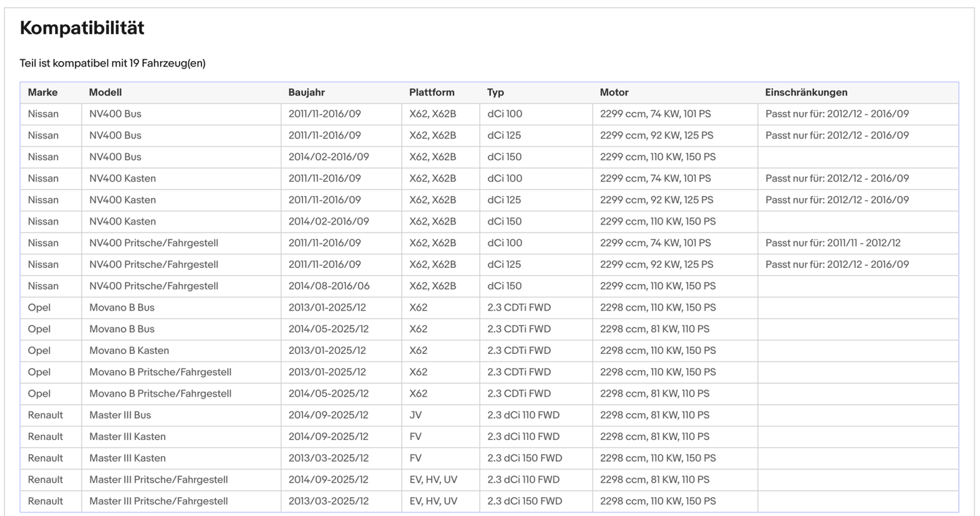Click the '2014/08-2016/06' Baujahr cell
This screenshot has width=980, height=516.
[329, 286]
